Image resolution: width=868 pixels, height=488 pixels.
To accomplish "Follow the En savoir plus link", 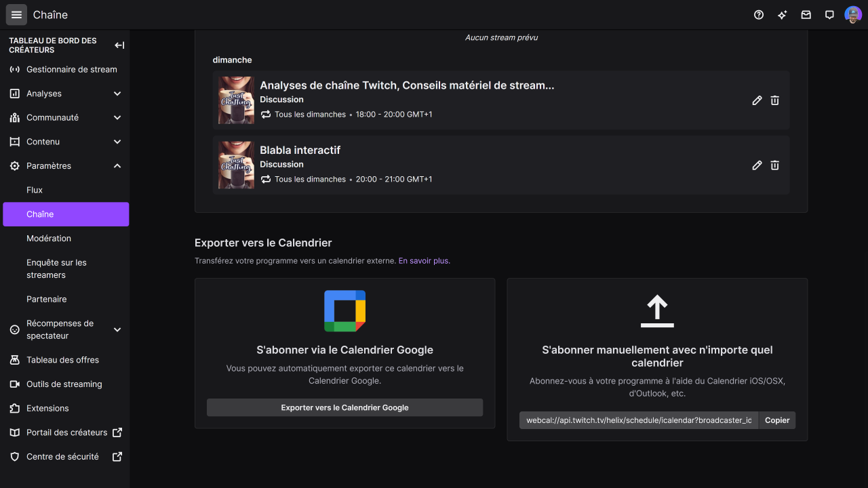I will tap(424, 260).
